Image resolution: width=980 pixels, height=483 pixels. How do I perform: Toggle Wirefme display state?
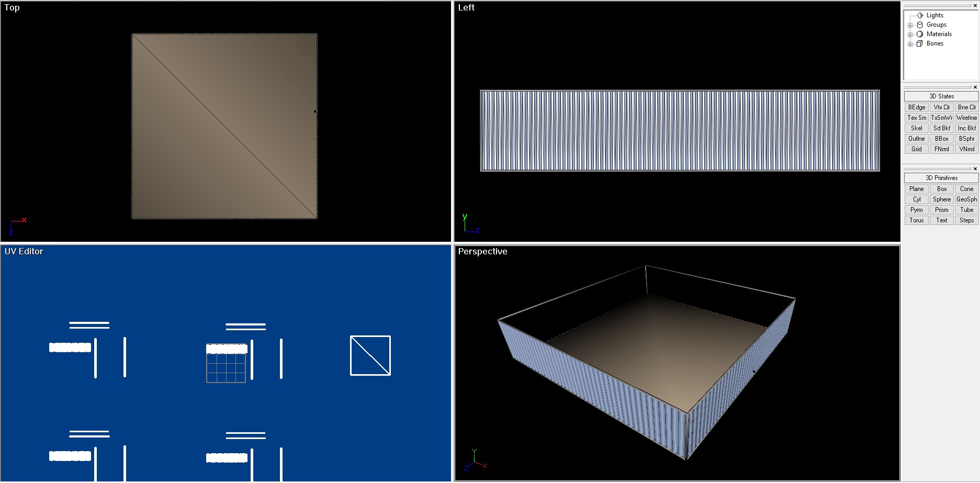click(x=966, y=118)
